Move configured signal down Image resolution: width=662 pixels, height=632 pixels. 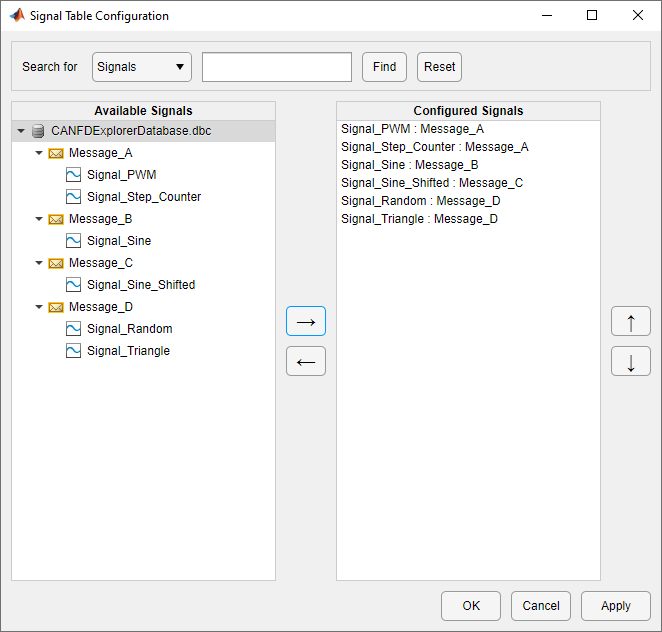(x=631, y=361)
